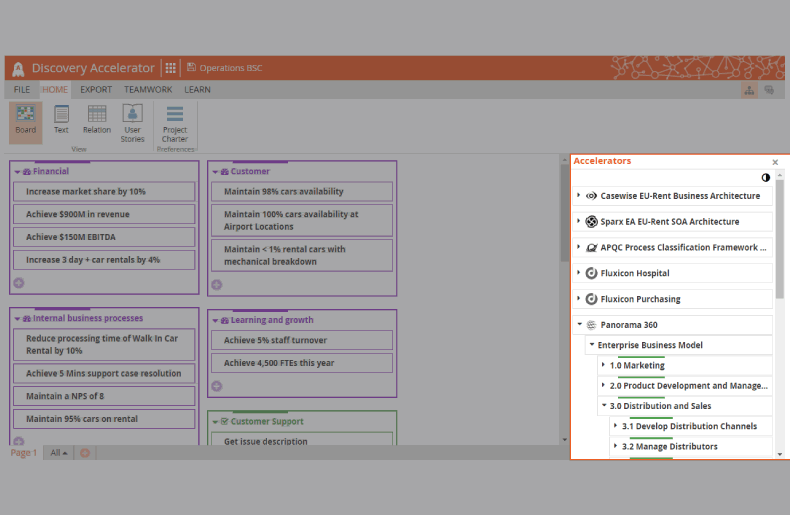Select 3.1 Develop Distribution Channels item

point(689,427)
